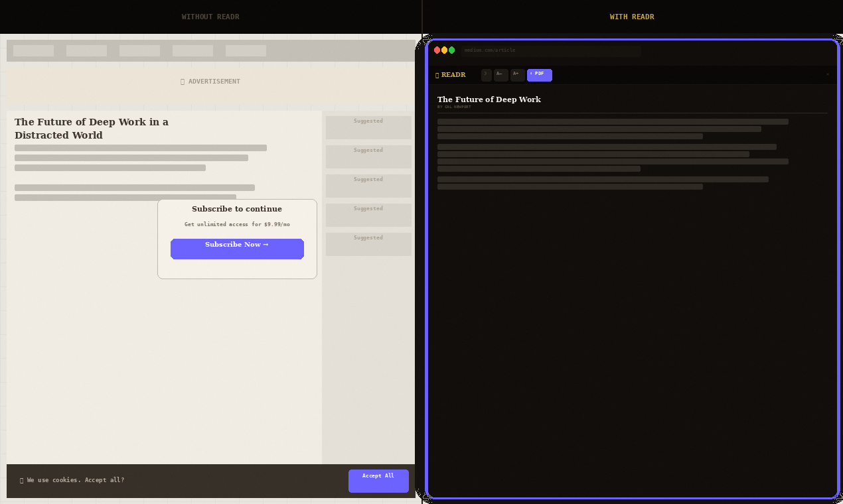Select the first navbar item in the mockup
The width and height of the screenshot is (843, 504).
point(33,50)
